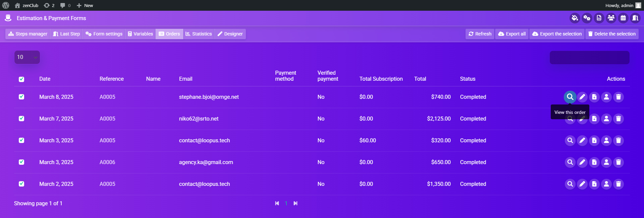The height and width of the screenshot is (218, 644).
Task: Open the comments indicator showing 0
Action: coord(65,5)
